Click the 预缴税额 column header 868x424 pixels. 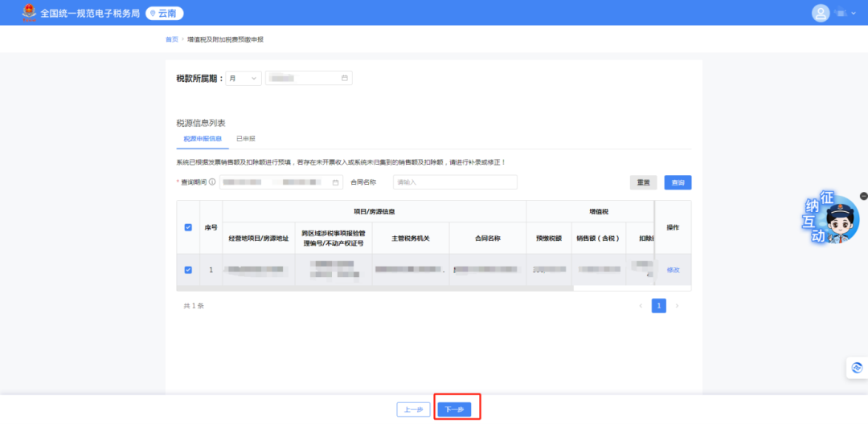coord(549,238)
